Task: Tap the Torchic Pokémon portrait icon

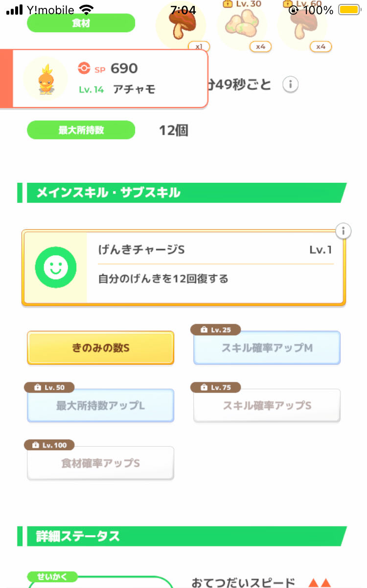Action: 45,78
